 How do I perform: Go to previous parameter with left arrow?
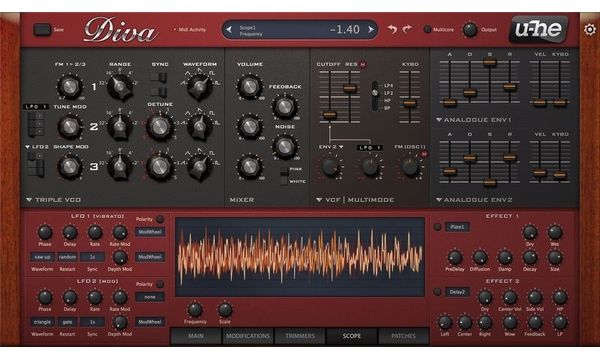(x=229, y=29)
